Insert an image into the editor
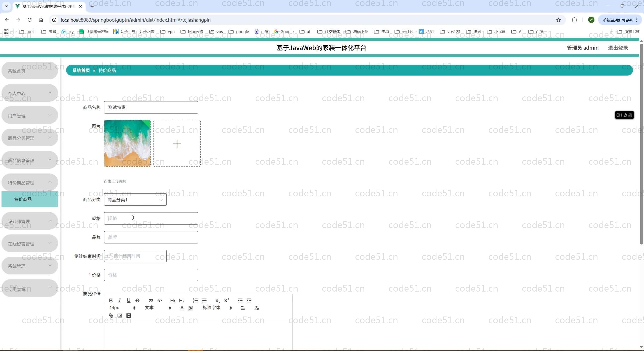644x351 pixels. pyautogui.click(x=120, y=315)
